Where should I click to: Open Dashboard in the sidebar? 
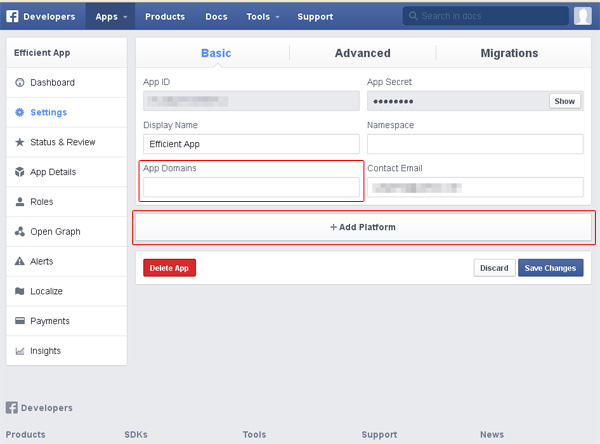click(67, 82)
